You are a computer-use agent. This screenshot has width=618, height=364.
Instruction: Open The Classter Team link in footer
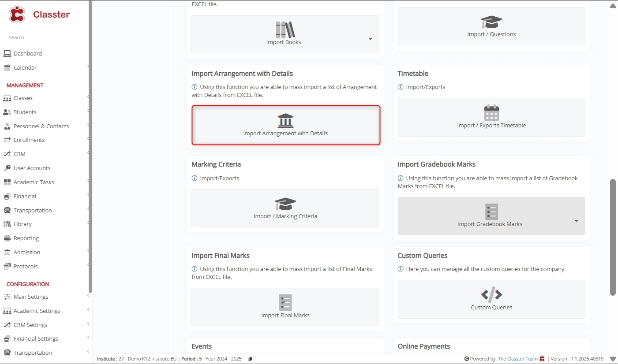(517, 359)
